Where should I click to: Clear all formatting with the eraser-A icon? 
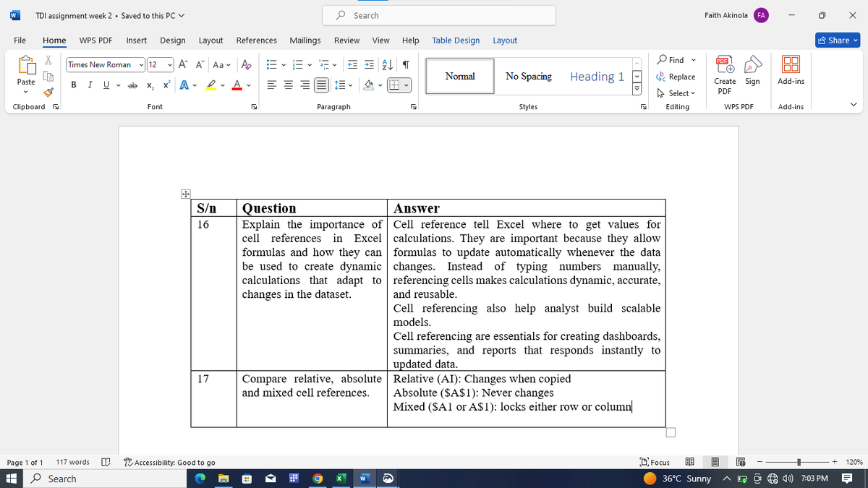246,64
